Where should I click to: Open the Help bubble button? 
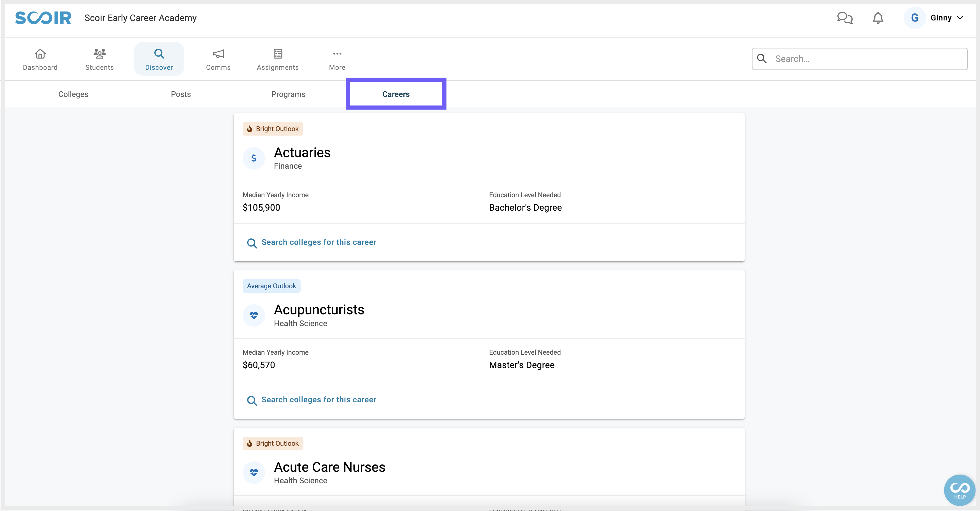point(960,490)
